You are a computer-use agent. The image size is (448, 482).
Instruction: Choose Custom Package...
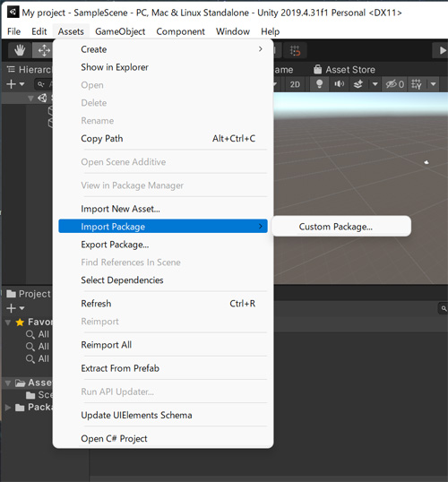pos(341,227)
